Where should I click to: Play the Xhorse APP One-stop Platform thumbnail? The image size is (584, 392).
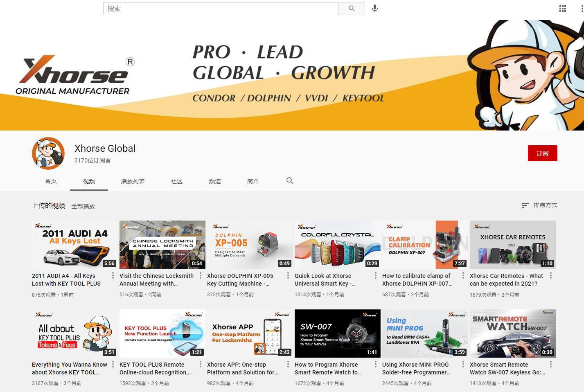click(x=250, y=333)
